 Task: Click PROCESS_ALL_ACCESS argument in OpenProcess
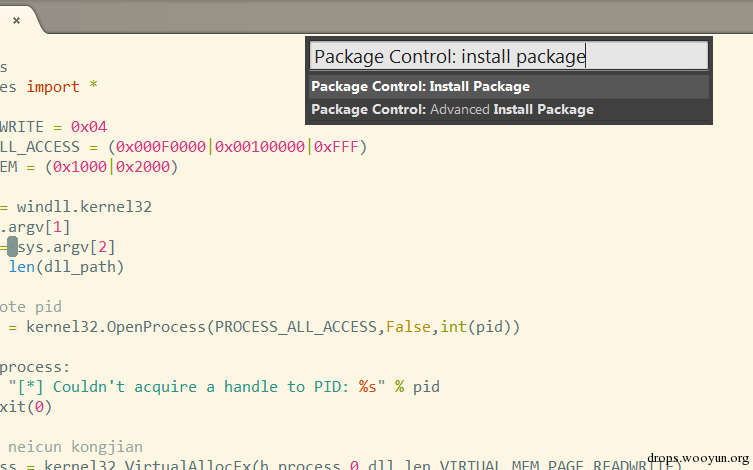point(296,327)
